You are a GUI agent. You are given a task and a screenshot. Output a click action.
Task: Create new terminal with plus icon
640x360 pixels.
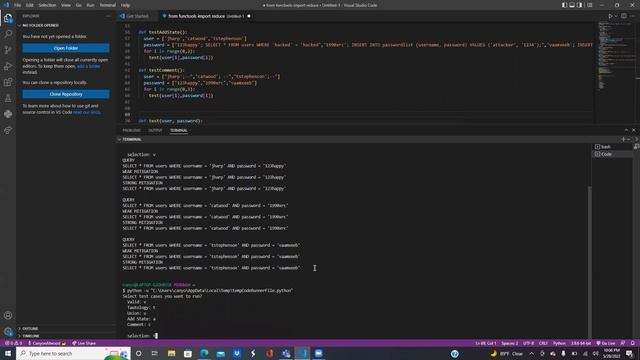(x=623, y=139)
